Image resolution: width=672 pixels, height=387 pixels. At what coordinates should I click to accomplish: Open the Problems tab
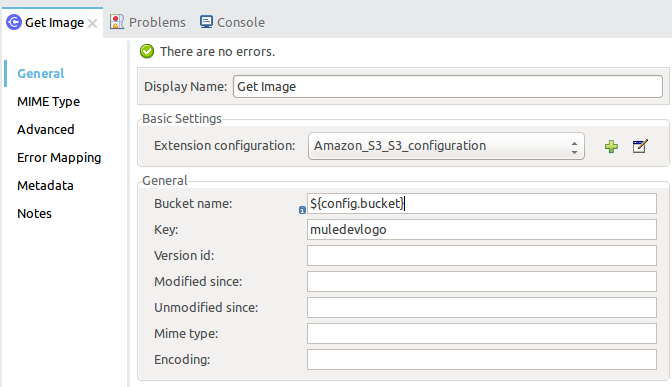[148, 22]
